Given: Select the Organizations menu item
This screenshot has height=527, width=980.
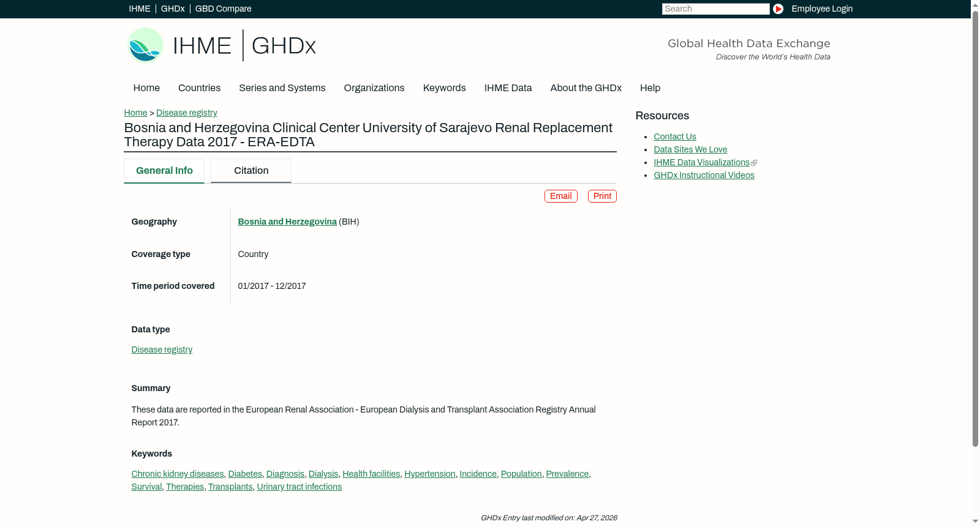Looking at the screenshot, I should 374,88.
